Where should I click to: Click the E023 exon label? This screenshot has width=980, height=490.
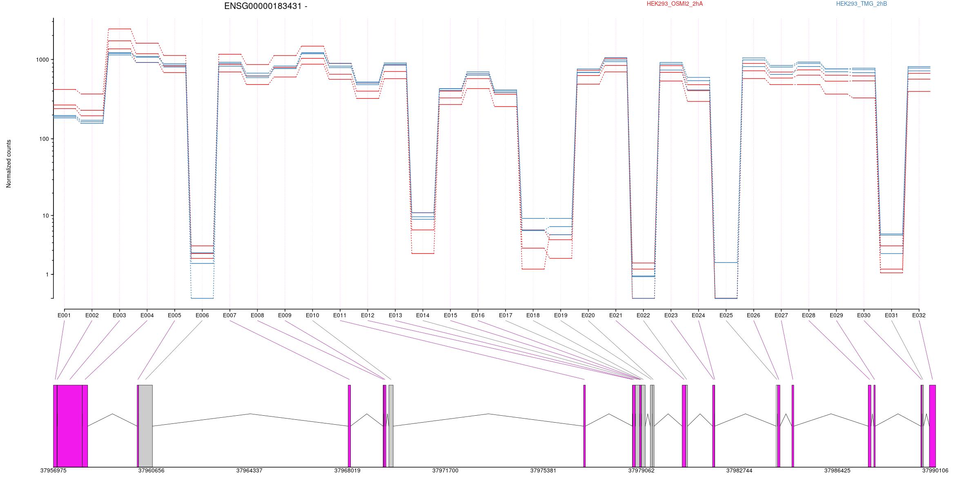[671, 315]
